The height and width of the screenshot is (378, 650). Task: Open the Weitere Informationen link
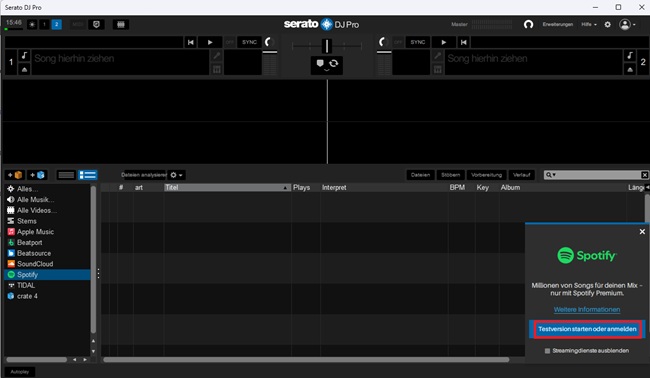pyautogui.click(x=587, y=310)
